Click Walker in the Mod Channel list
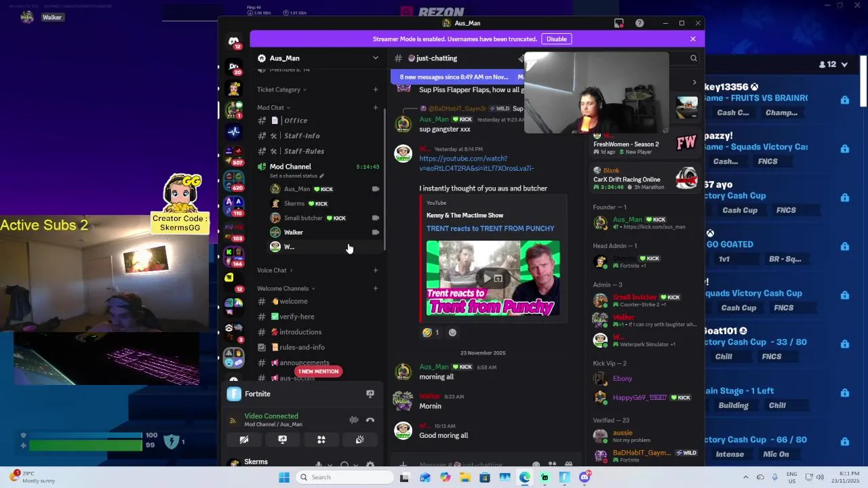 pyautogui.click(x=325, y=232)
